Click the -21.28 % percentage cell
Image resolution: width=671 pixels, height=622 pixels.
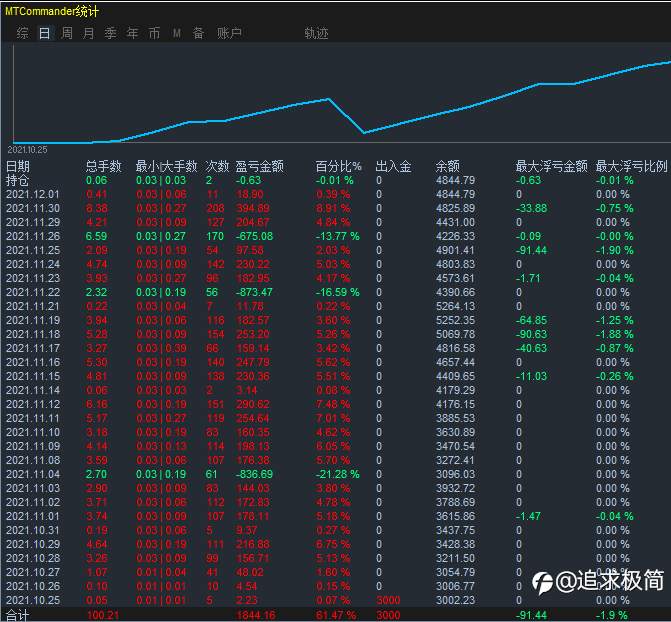(x=338, y=474)
